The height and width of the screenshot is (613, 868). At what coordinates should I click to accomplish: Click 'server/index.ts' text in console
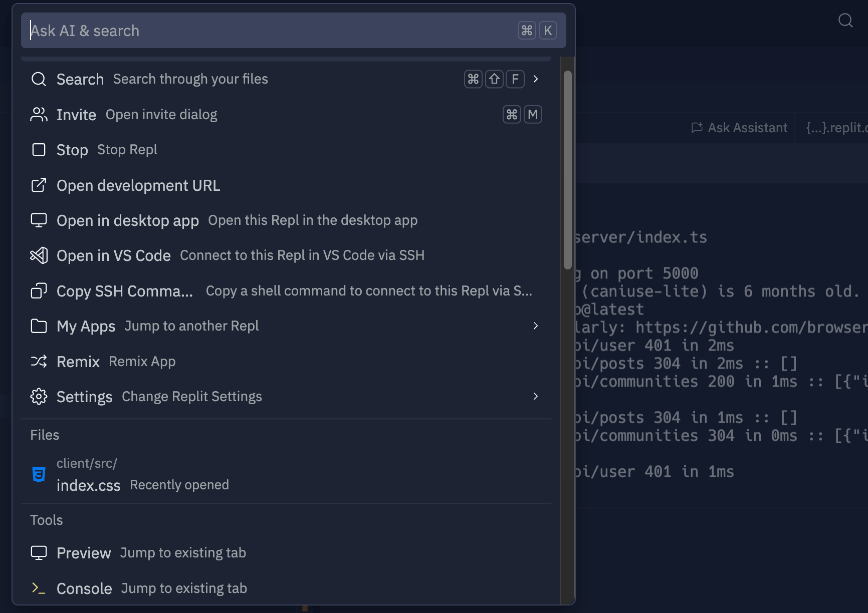(x=640, y=237)
